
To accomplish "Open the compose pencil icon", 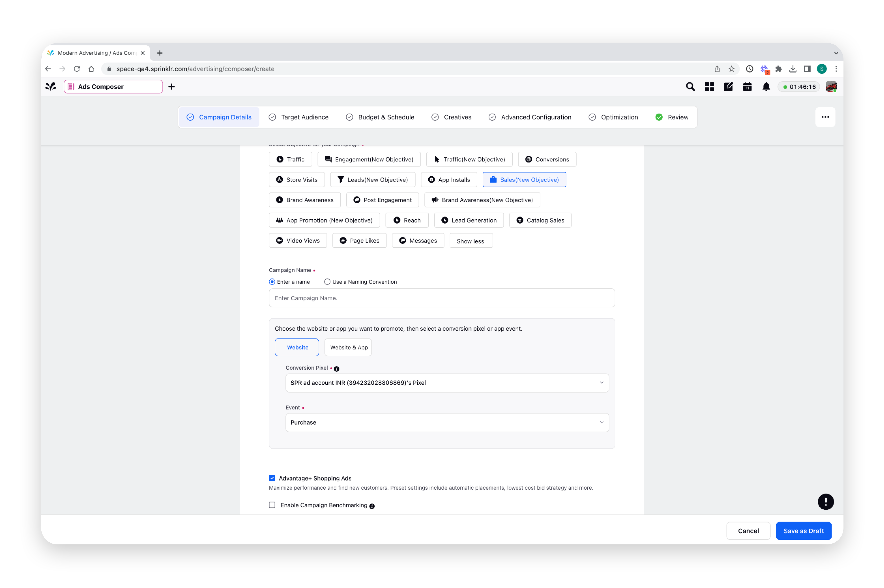I will [728, 86].
